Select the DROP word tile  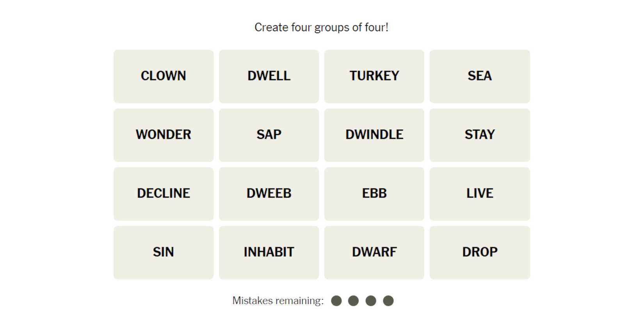point(479,253)
